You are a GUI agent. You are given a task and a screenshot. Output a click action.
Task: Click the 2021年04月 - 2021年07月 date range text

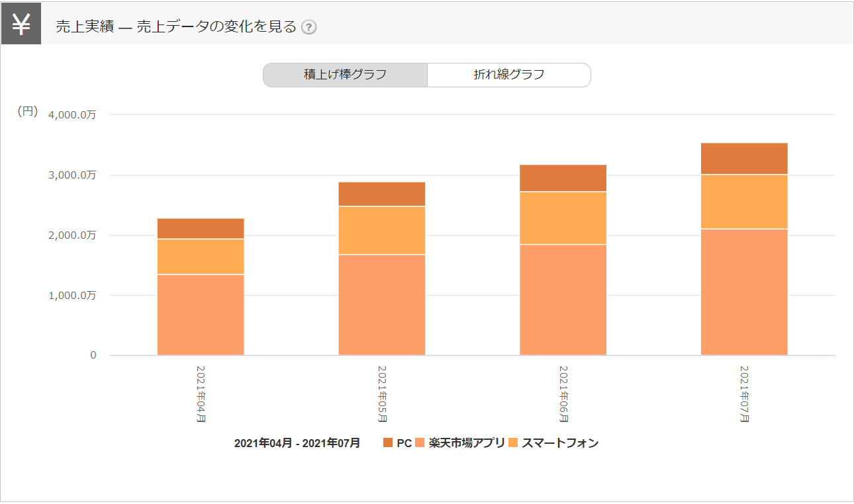297,443
